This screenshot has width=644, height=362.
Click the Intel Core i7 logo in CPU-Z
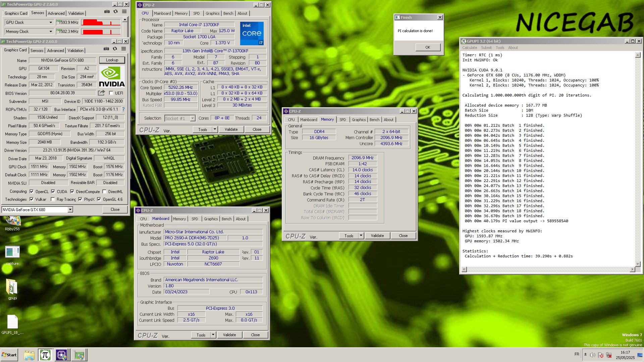tap(252, 34)
